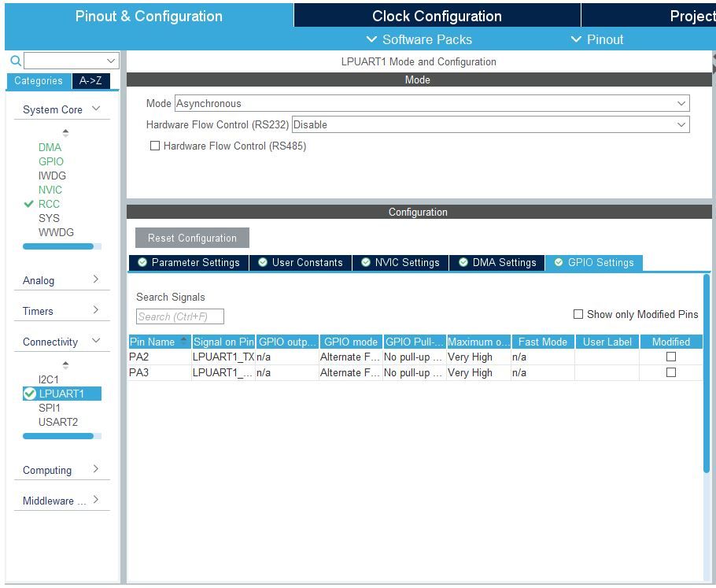Open the DMA Settings tab
716x588 pixels.
coord(497,262)
